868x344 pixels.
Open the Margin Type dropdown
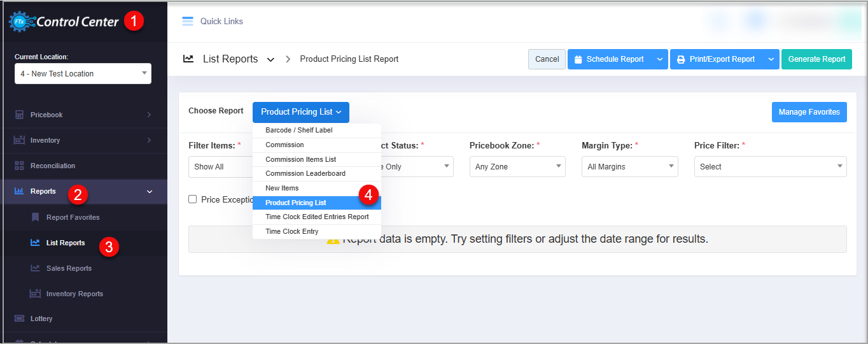coord(629,167)
